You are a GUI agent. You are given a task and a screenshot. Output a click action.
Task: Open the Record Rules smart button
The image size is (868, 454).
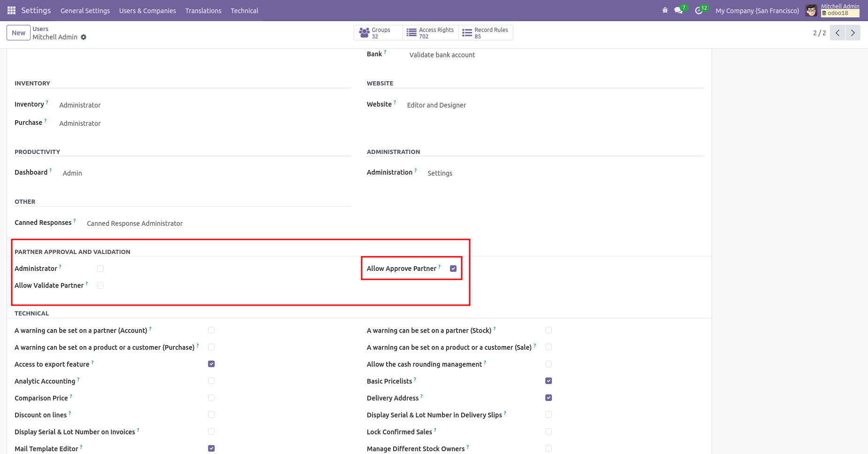(x=486, y=33)
